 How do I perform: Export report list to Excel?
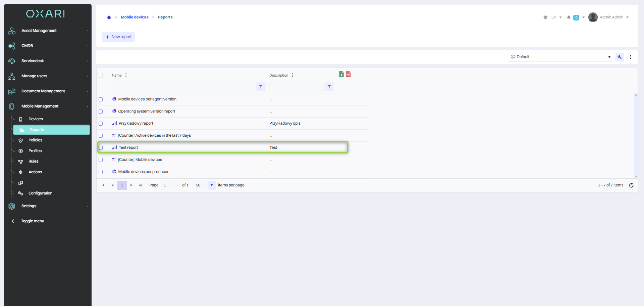coord(341,74)
